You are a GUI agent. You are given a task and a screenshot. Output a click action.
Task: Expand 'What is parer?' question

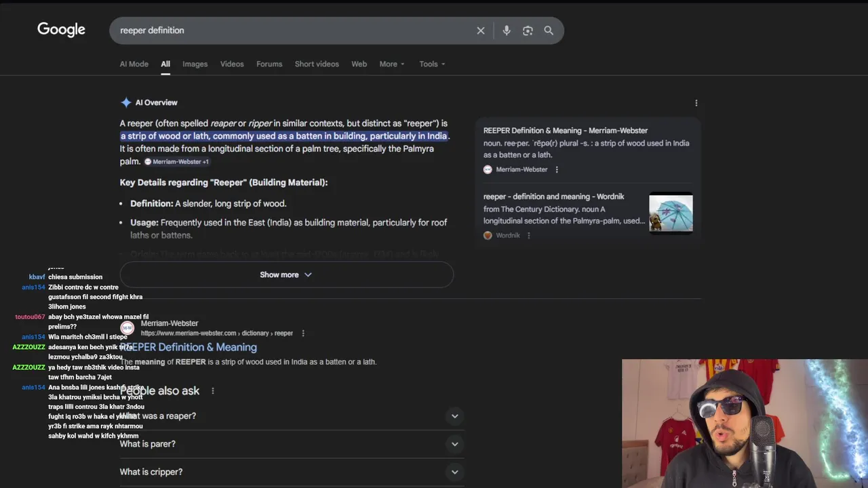292,444
